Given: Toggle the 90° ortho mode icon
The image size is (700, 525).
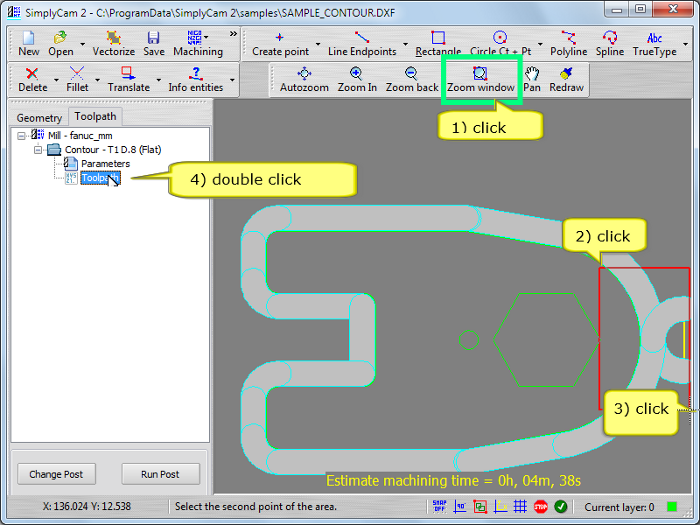Looking at the screenshot, I should (x=460, y=507).
